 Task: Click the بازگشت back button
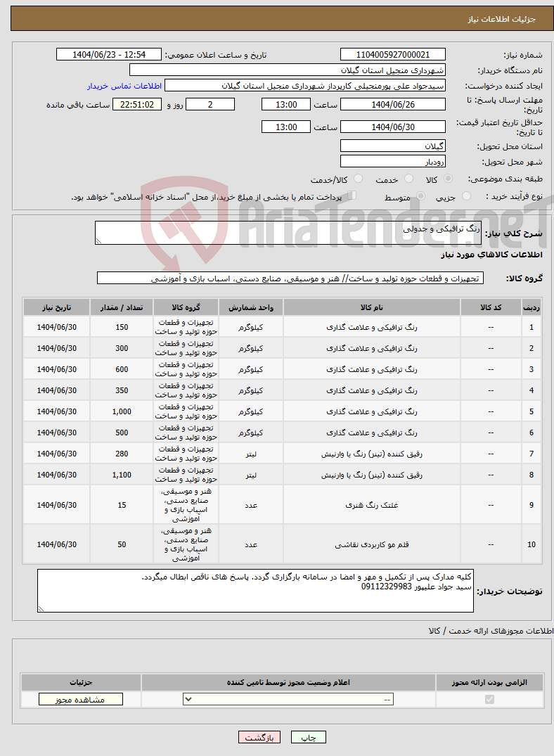tap(259, 737)
